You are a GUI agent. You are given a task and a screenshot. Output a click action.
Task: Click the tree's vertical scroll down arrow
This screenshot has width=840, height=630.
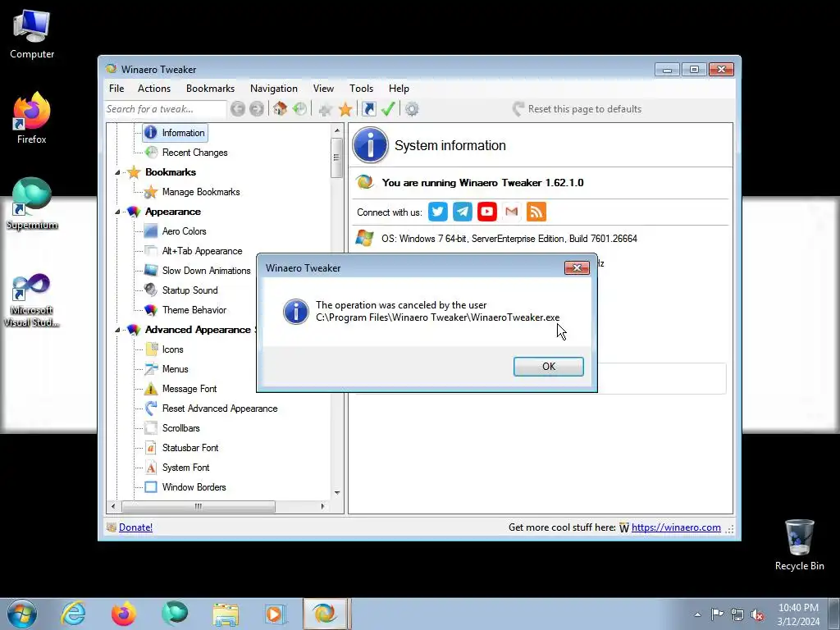337,493
